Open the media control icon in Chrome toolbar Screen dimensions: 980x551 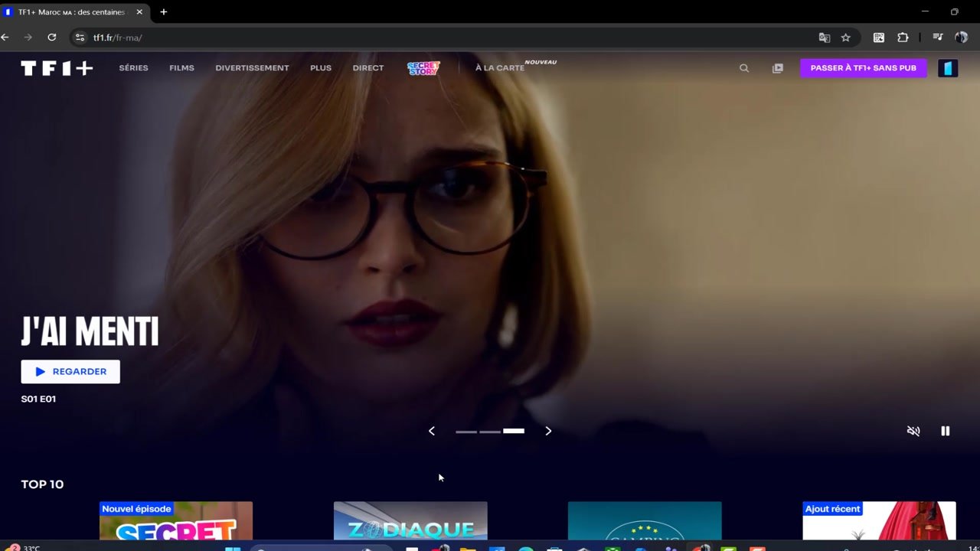[x=937, y=37]
